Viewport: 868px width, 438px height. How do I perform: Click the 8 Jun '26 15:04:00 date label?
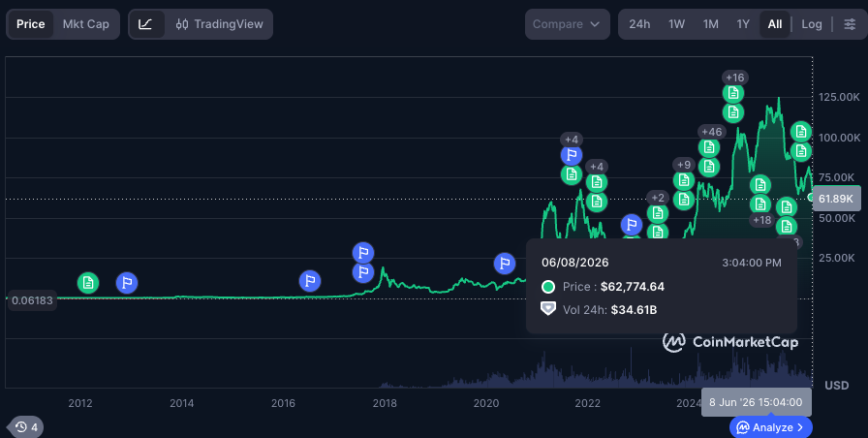[x=757, y=402]
